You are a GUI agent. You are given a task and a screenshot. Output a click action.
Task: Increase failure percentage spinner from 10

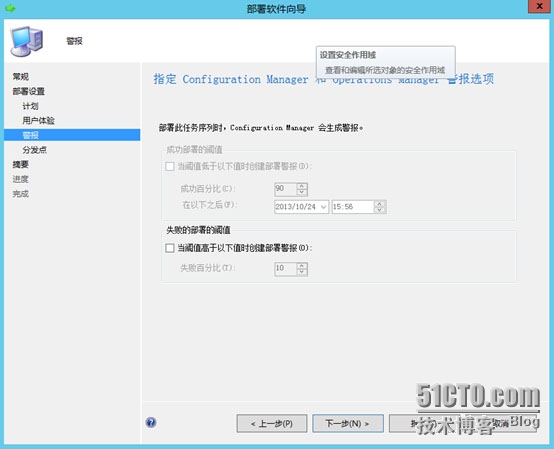[302, 266]
